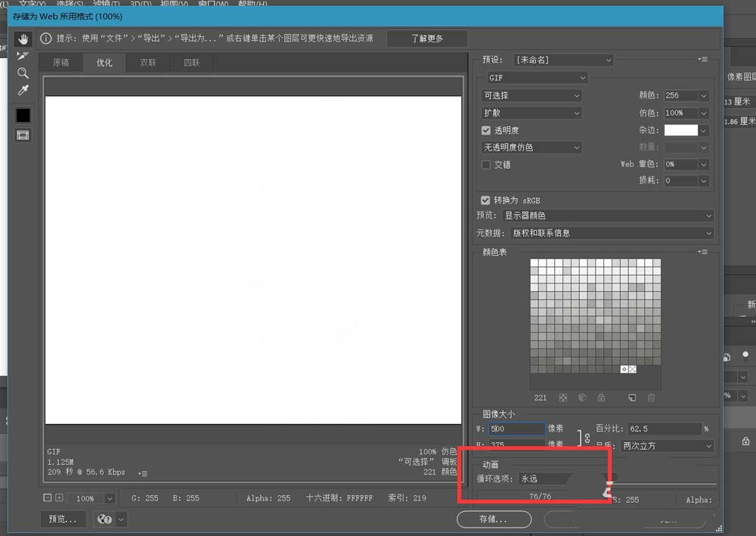Click the 百分比 field showing 62.5
The height and width of the screenshot is (536, 756).
click(665, 429)
